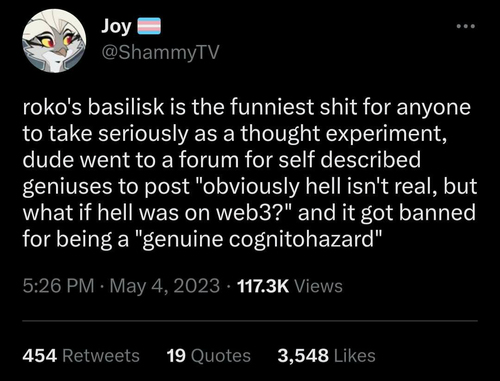Click the trans pride flag emoji beside Joy
500x381 pixels.
[x=149, y=26]
